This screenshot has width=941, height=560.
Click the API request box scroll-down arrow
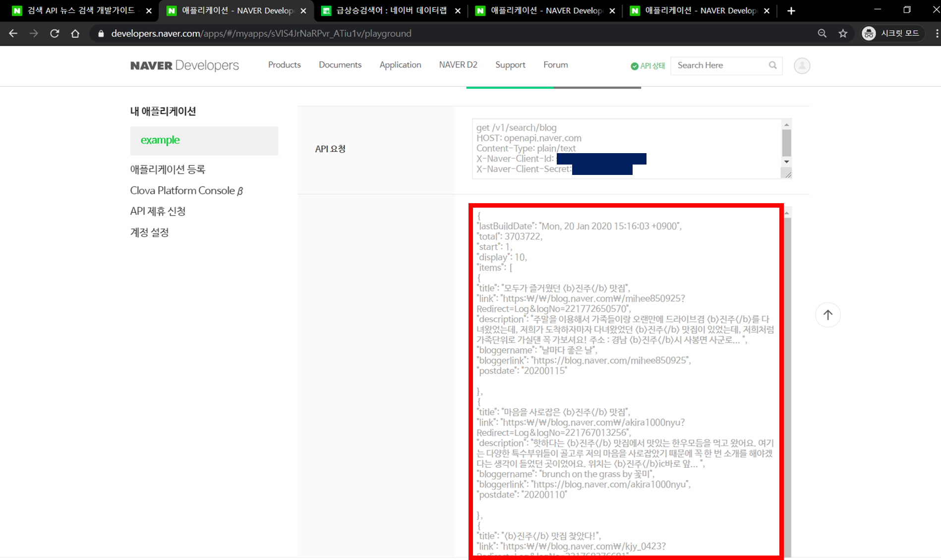pyautogui.click(x=786, y=162)
